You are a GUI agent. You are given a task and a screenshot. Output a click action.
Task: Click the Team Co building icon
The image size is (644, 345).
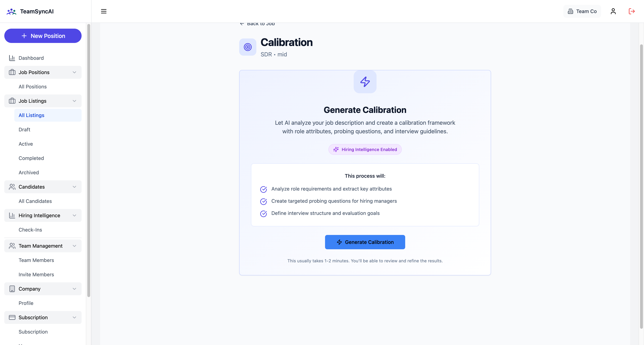pos(570,11)
